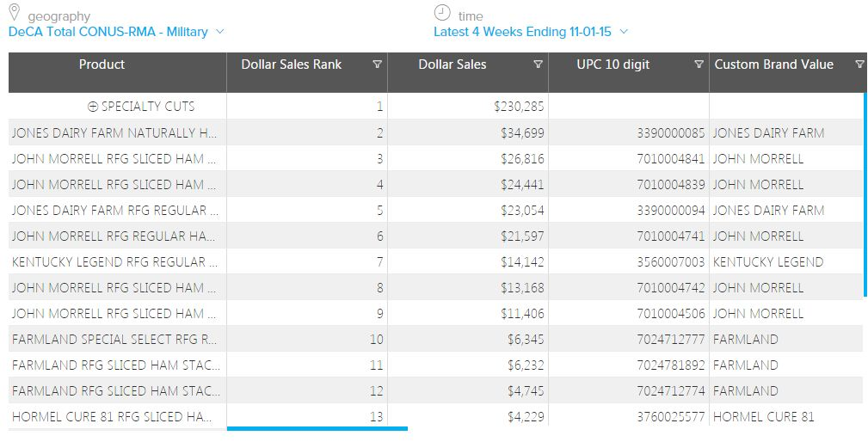Click the Dollar Sales column header
Viewport: 868px width, 448px height.
(452, 64)
